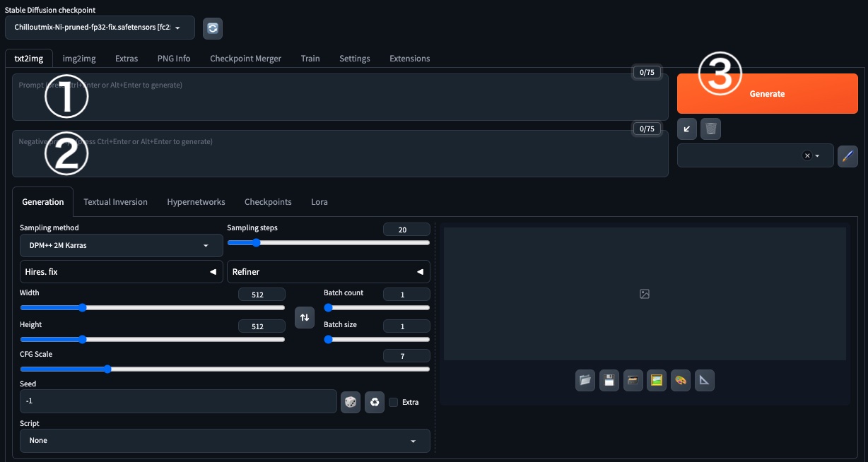Viewport: 868px width, 462px height.
Task: Open the Stable Diffusion checkpoint dropdown
Action: 99,28
